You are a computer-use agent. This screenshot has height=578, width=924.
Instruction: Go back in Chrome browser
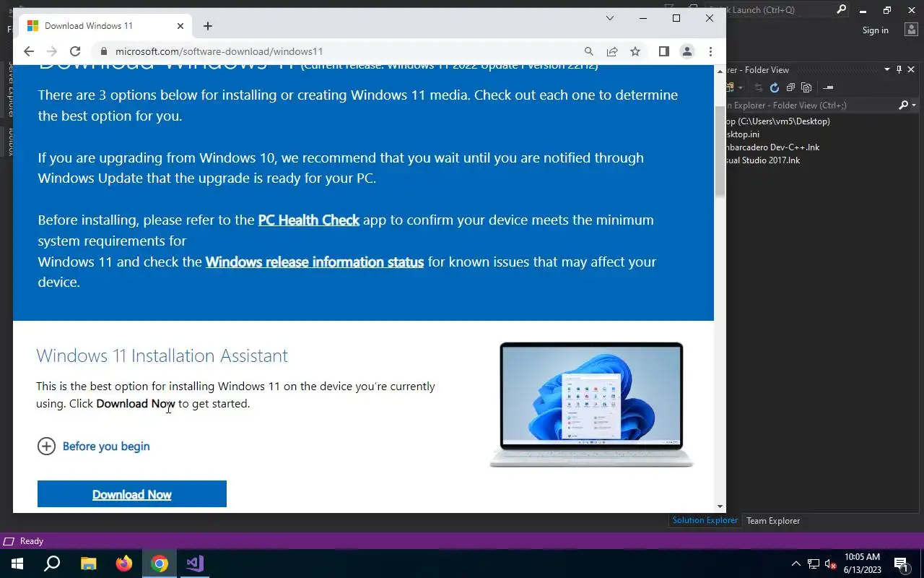(x=28, y=51)
